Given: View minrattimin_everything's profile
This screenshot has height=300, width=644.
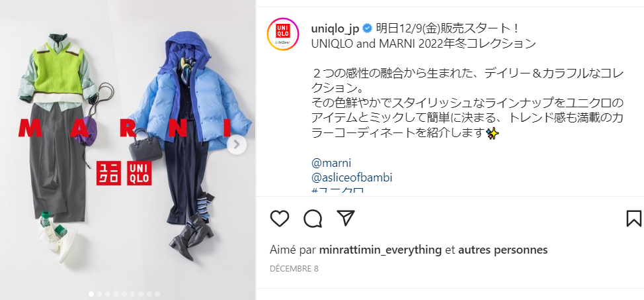Looking at the screenshot, I should pos(380,250).
